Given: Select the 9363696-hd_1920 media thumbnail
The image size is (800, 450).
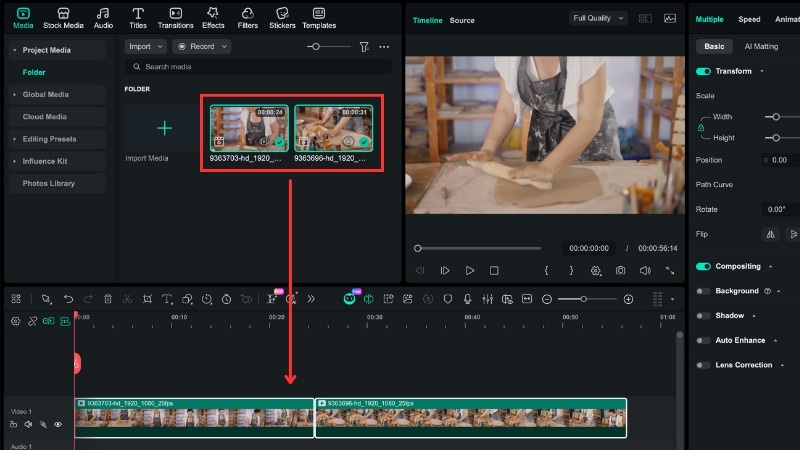Looking at the screenshot, I should coord(334,128).
